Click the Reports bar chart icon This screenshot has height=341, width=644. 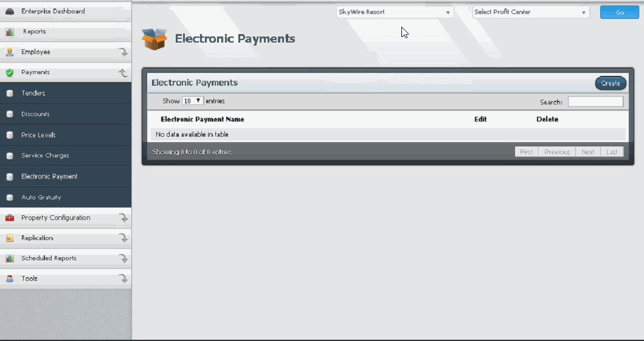click(10, 32)
